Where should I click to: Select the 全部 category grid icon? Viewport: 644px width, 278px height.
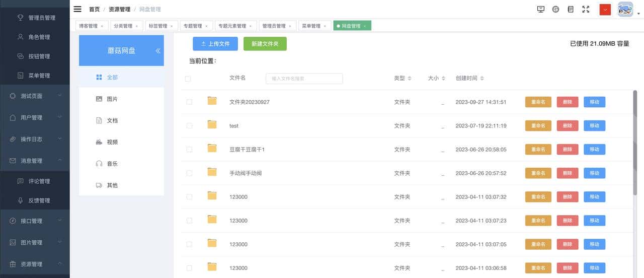click(99, 77)
